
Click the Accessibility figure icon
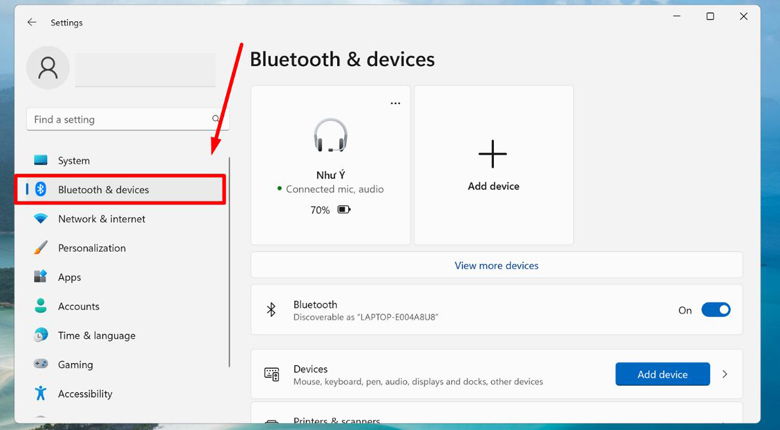click(40, 393)
